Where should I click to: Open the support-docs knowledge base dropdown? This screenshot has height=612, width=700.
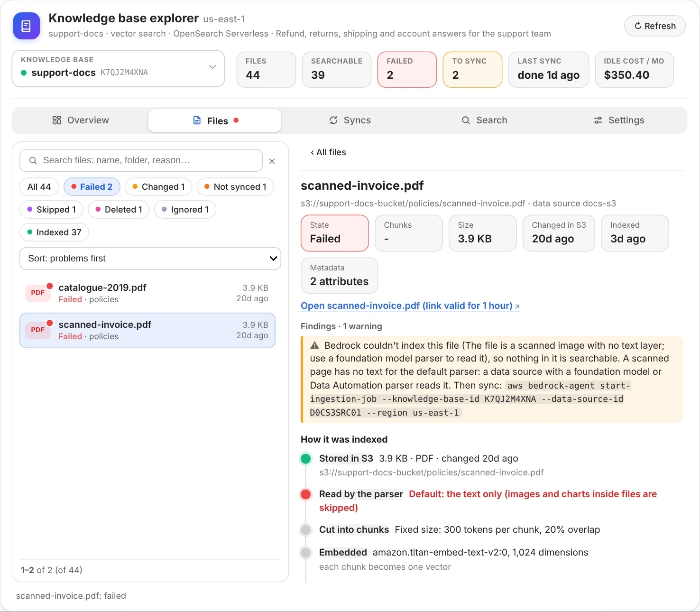(118, 68)
